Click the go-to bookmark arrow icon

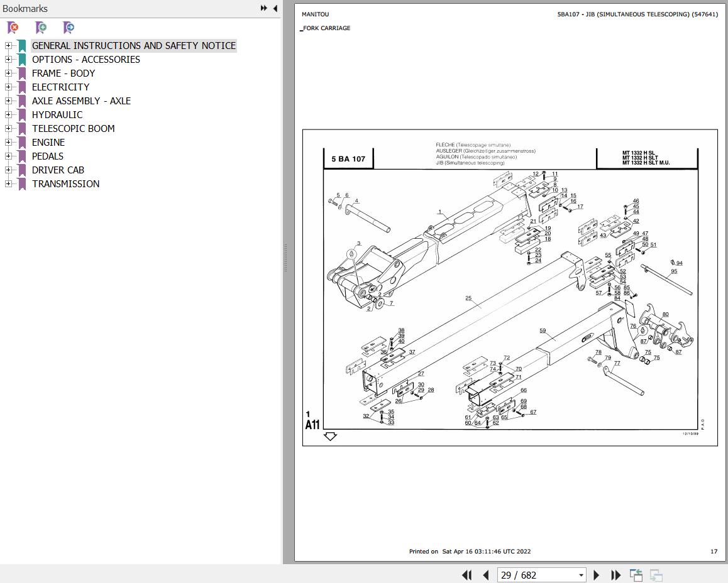click(x=69, y=28)
